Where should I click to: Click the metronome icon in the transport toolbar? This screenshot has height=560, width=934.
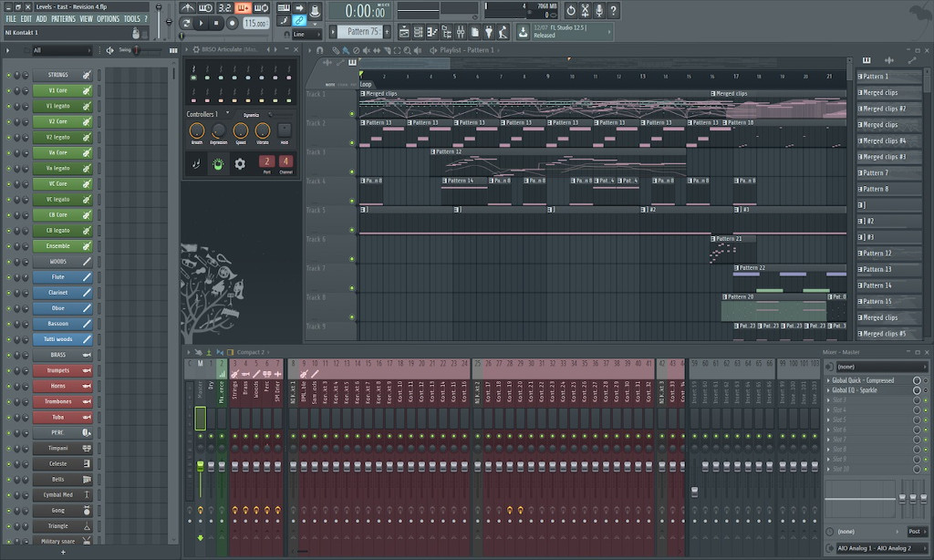tap(186, 8)
